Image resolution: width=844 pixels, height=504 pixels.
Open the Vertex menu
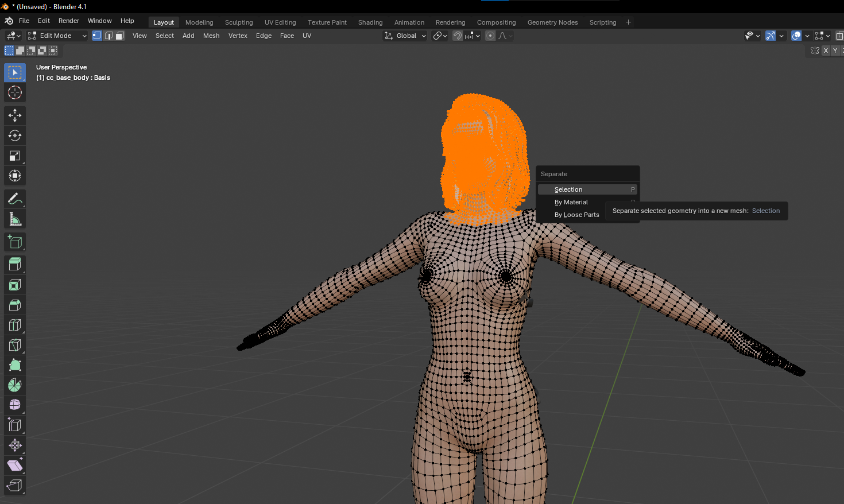pos(238,36)
